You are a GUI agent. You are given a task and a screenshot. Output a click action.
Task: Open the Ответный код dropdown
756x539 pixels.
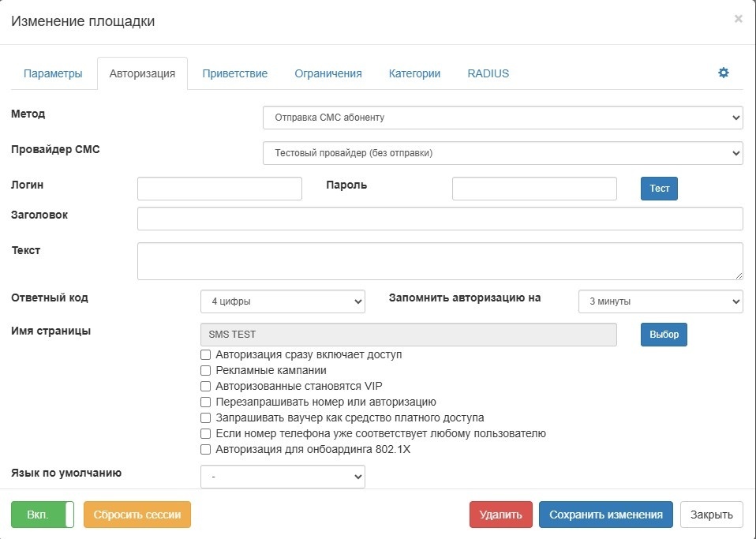coord(283,301)
